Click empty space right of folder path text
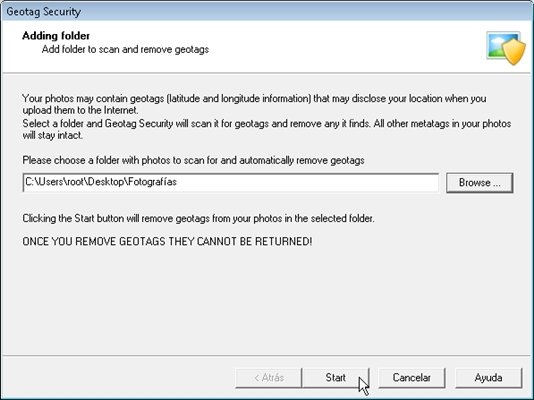 (x=307, y=182)
